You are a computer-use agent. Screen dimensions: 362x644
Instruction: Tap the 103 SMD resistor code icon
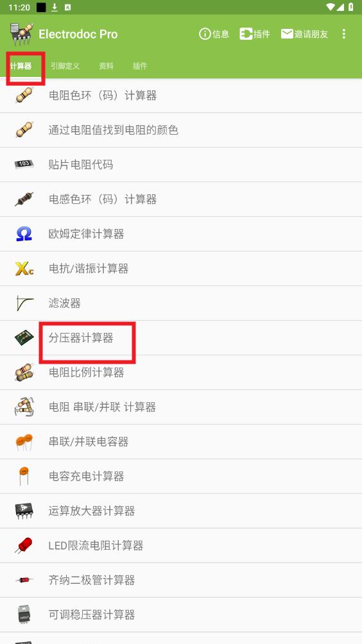(x=24, y=164)
